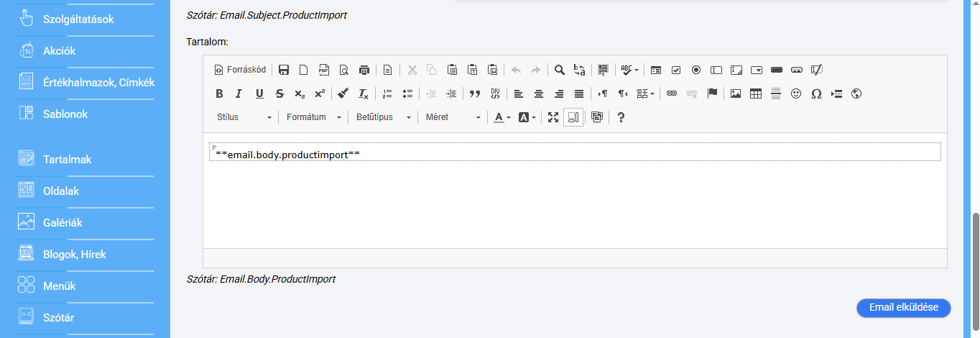Insert a smiley emoticon

click(x=796, y=93)
